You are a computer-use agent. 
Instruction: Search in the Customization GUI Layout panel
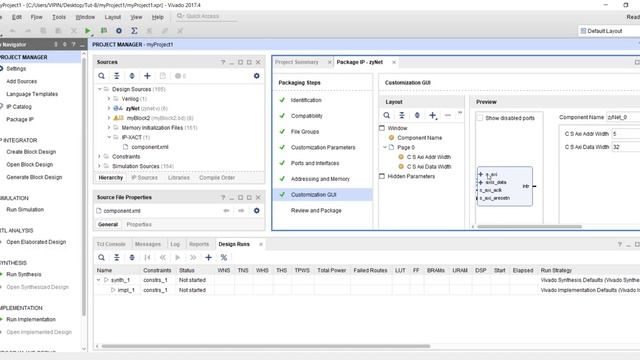387,116
